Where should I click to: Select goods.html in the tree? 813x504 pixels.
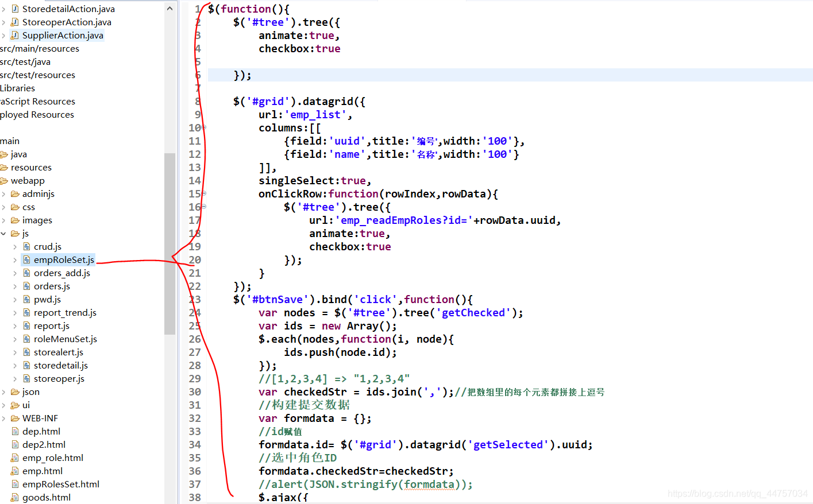47,497
